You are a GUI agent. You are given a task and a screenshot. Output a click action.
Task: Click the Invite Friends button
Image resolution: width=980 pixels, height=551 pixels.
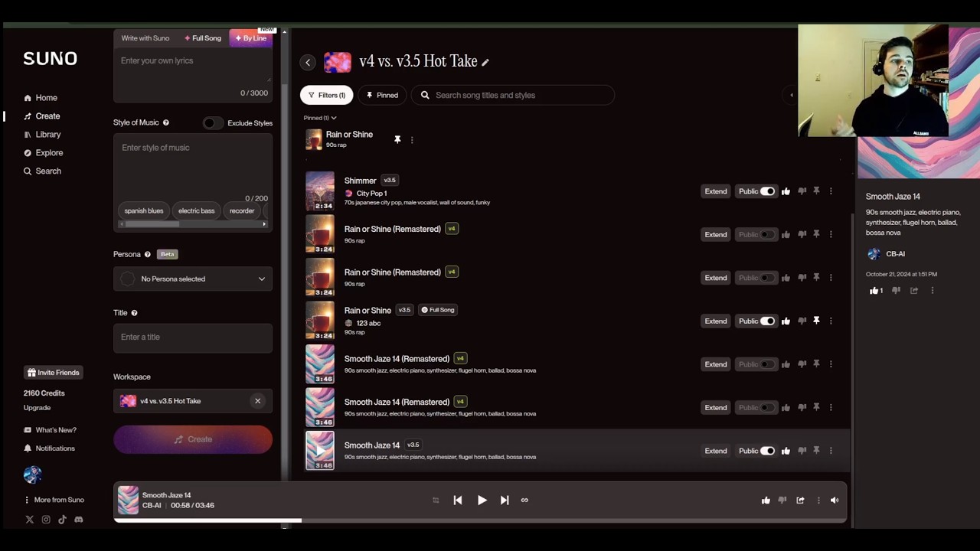53,373
